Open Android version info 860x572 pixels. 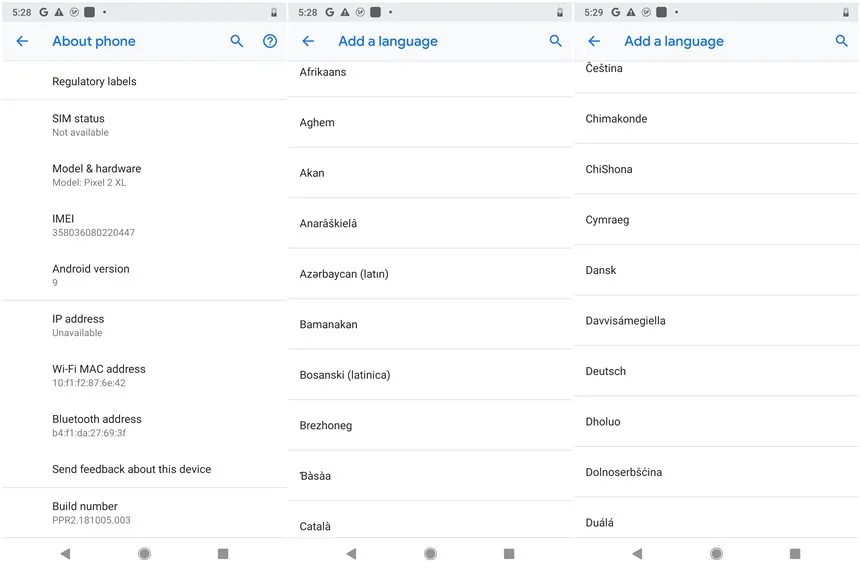[144, 275]
